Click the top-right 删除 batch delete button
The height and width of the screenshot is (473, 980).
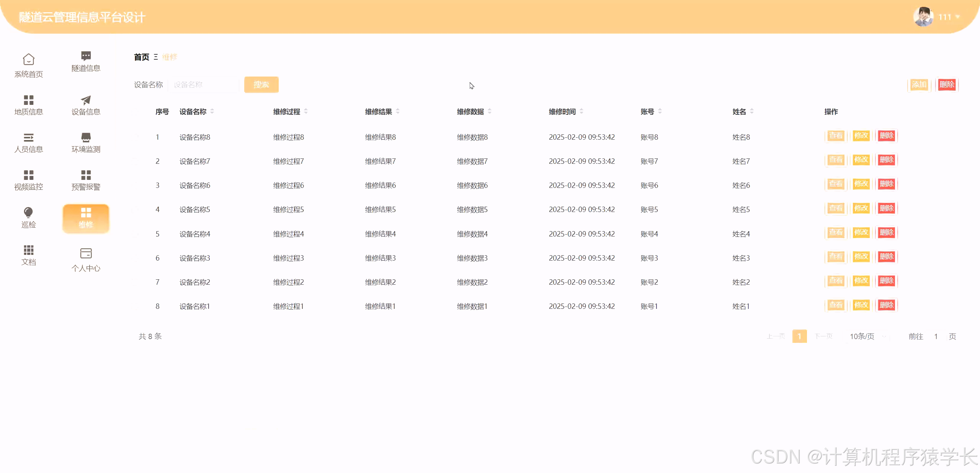click(947, 85)
